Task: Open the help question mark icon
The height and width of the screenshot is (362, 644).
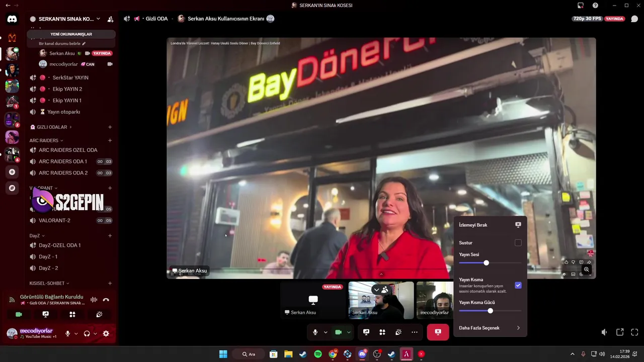Action: click(596, 5)
